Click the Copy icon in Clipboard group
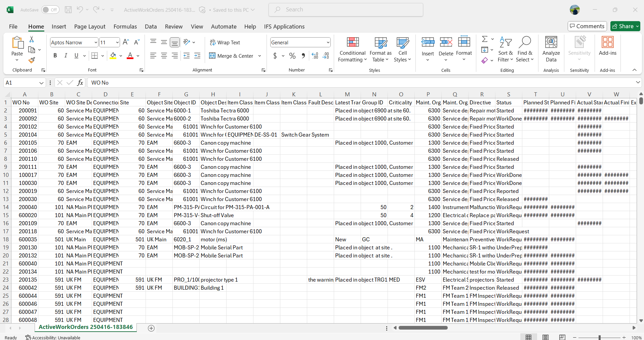Image resolution: width=644 pixels, height=340 pixels. click(x=32, y=50)
